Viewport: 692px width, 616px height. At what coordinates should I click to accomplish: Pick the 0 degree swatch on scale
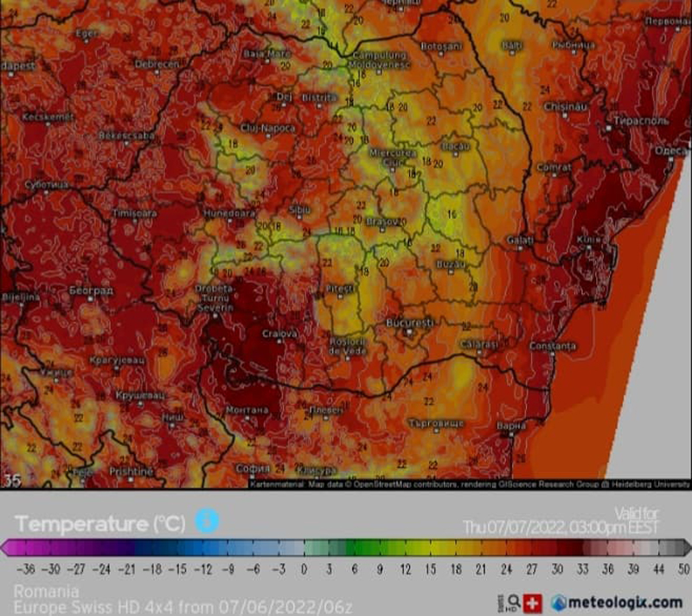tap(304, 548)
